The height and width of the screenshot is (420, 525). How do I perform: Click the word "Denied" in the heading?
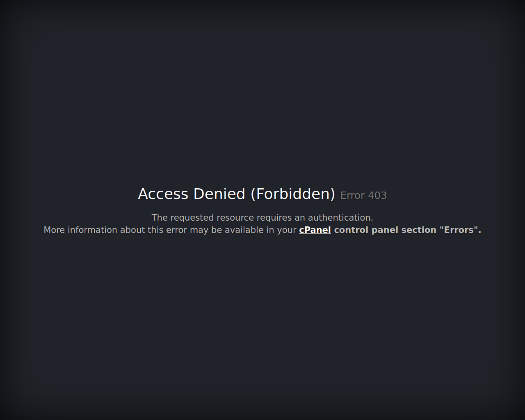pos(219,194)
